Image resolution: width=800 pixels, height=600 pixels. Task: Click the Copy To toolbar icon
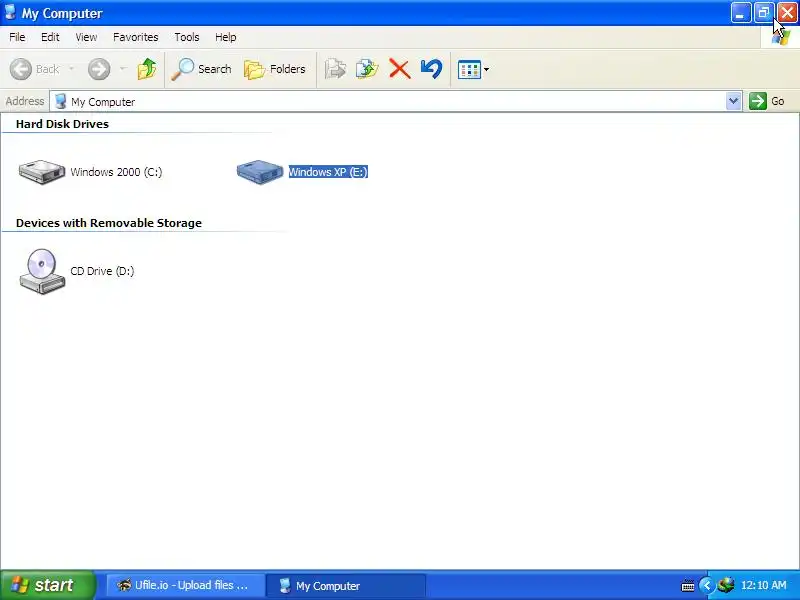coord(367,69)
